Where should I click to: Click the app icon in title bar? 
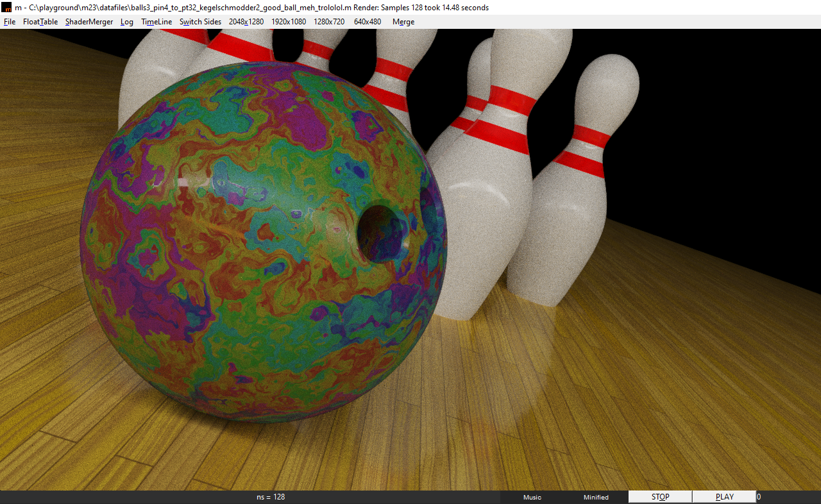pyautogui.click(x=8, y=8)
